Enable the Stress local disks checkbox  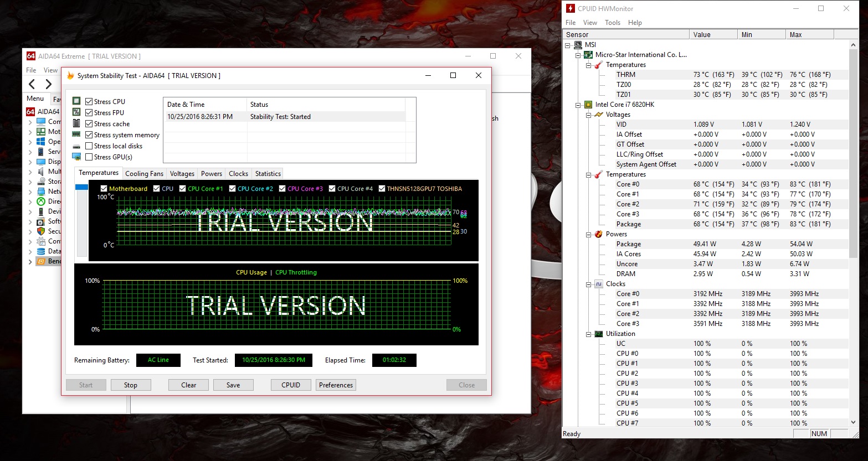[89, 146]
